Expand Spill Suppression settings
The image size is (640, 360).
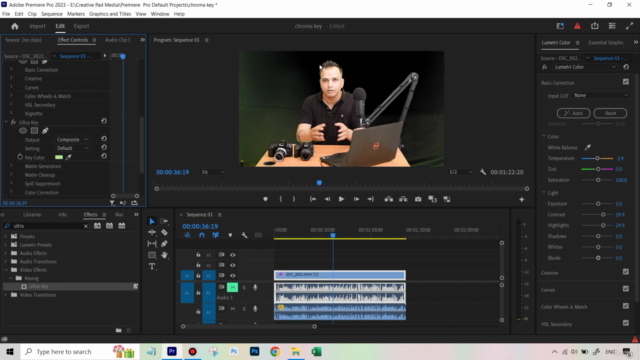click(x=11, y=183)
